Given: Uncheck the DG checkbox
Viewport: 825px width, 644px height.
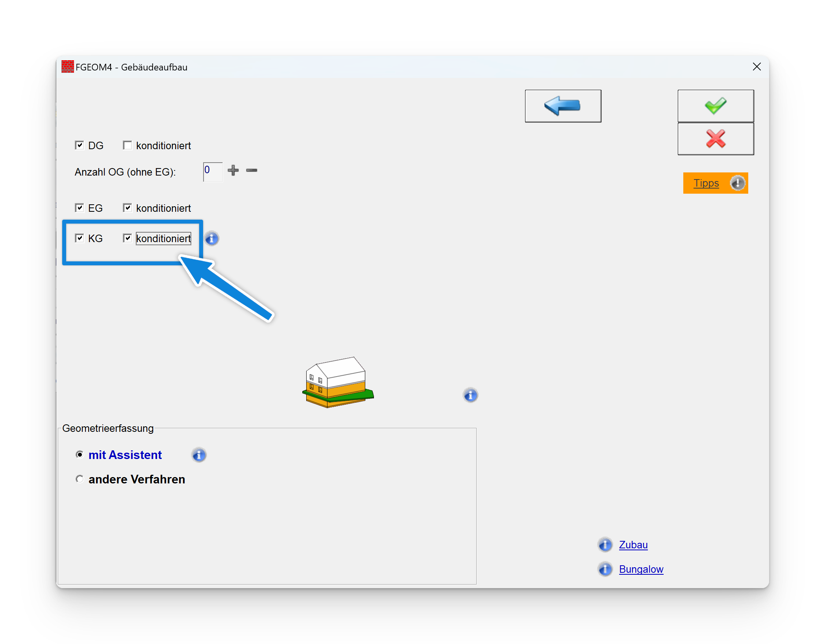Looking at the screenshot, I should 80,145.
